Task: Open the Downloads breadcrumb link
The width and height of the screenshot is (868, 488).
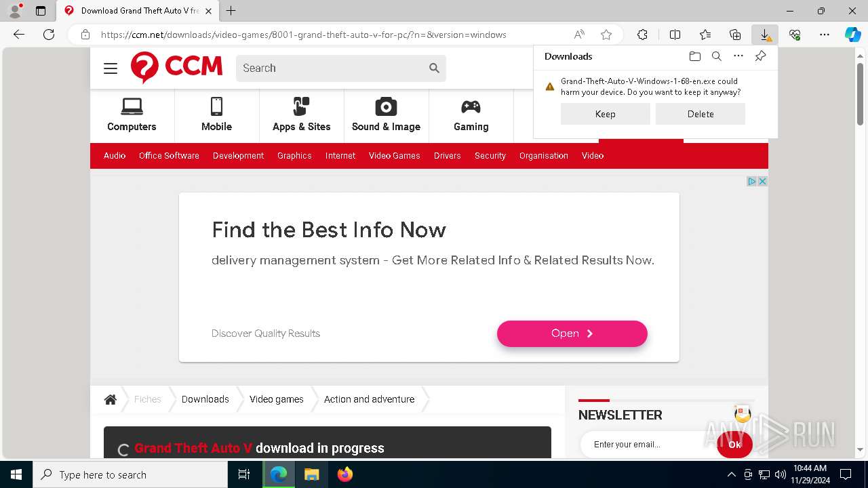Action: [205, 399]
